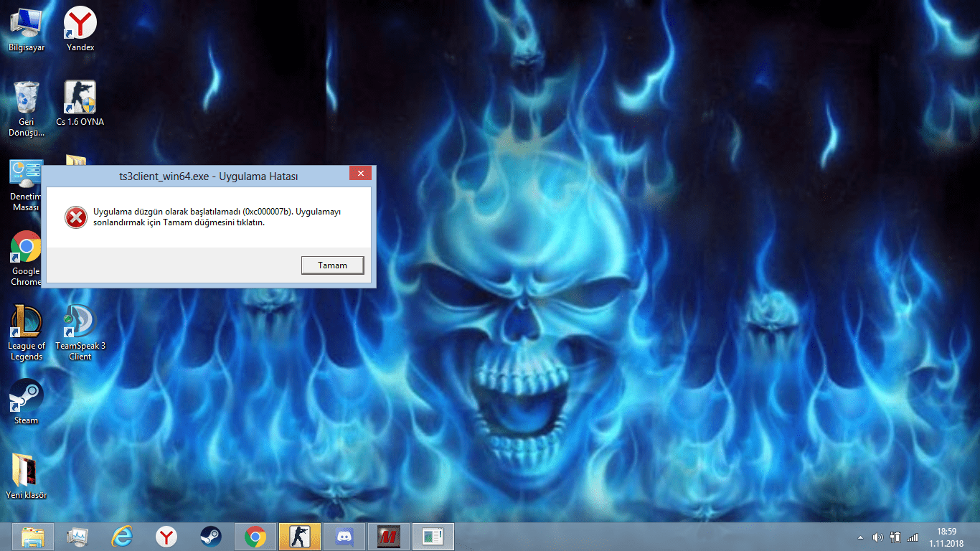The width and height of the screenshot is (980, 551).
Task: Select the Denetim Masası desktop icon
Action: coord(26,185)
